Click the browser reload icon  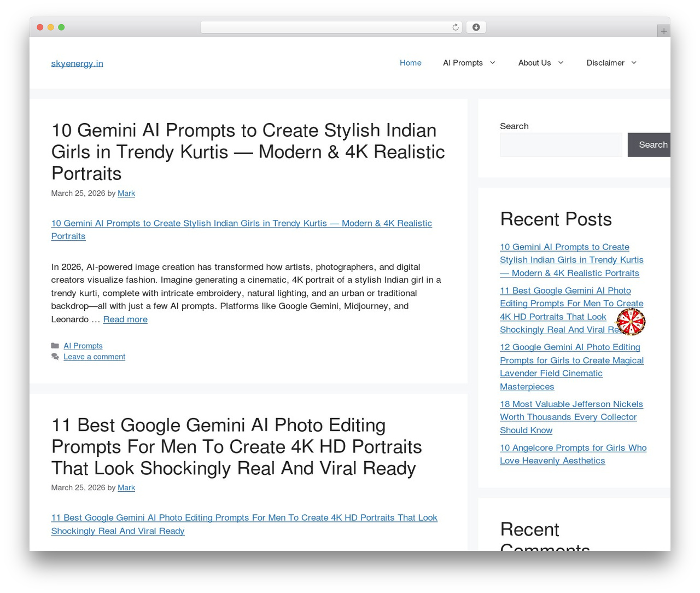click(x=456, y=27)
